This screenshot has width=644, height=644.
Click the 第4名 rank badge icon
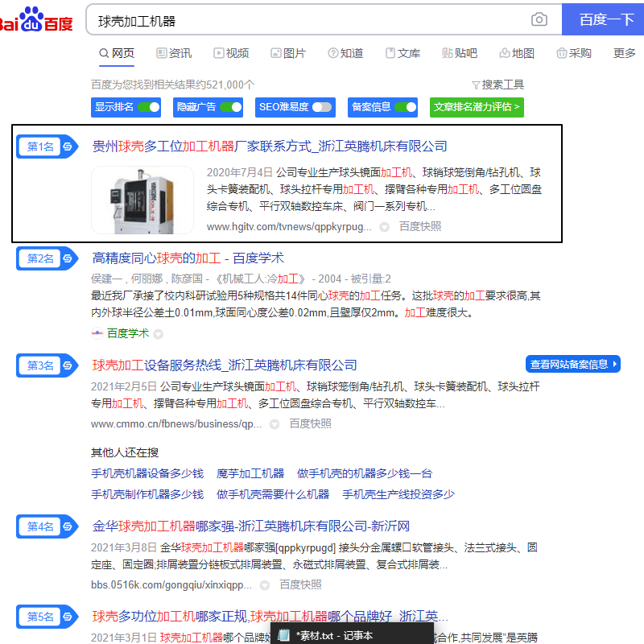68,526
